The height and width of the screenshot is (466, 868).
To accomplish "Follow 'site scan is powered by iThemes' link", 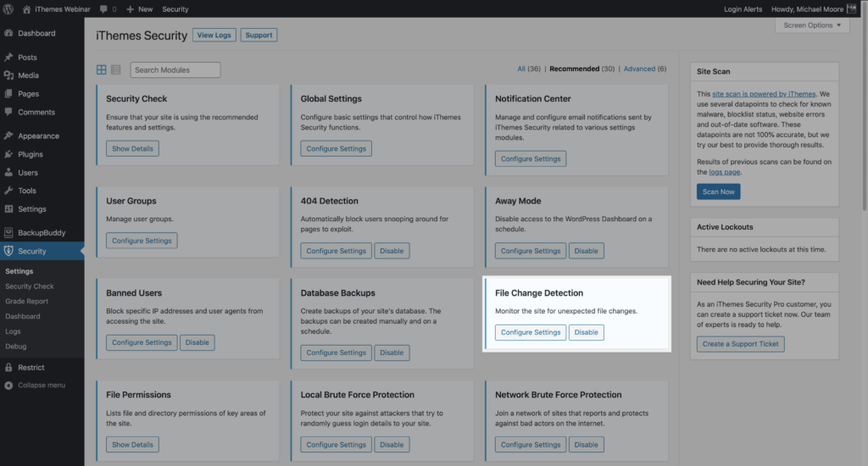I will point(764,93).
